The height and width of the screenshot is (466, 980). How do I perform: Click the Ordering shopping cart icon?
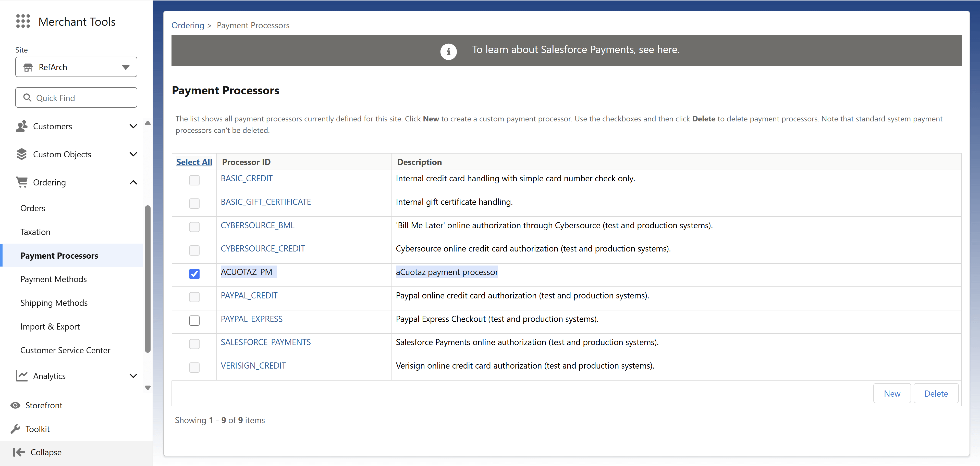point(22,182)
